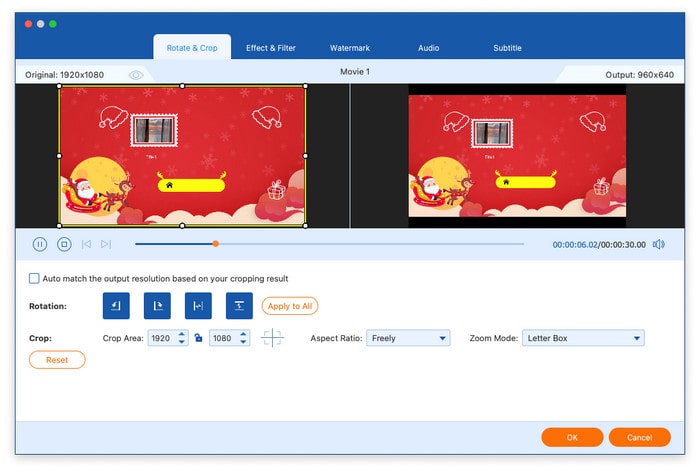Expand the Zoom Mode dropdown
700x472 pixels.
pos(582,338)
